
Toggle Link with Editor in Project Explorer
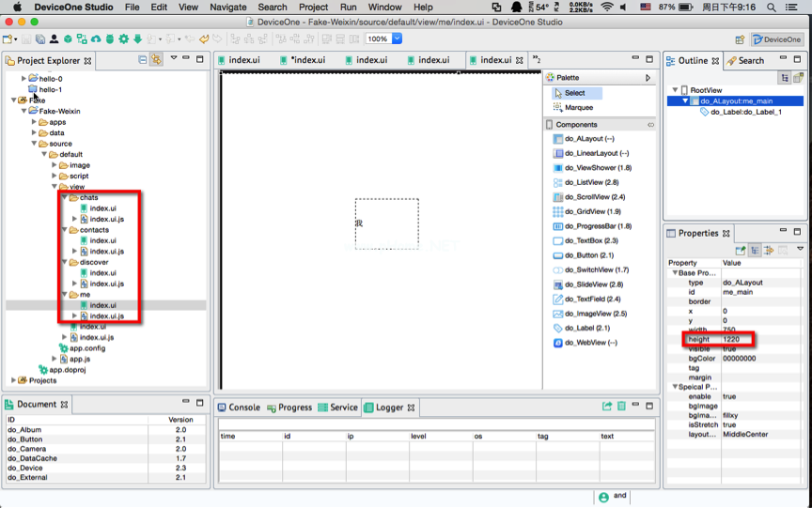click(x=156, y=60)
